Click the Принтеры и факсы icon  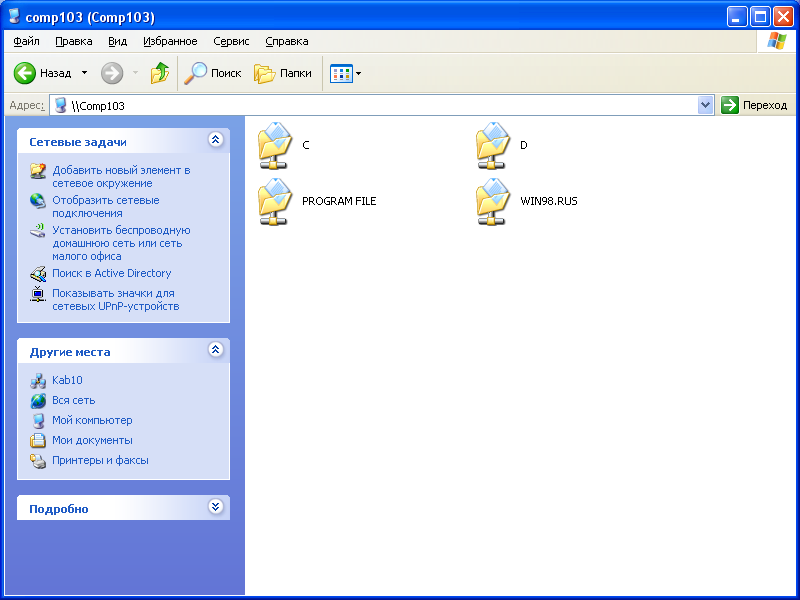point(38,461)
